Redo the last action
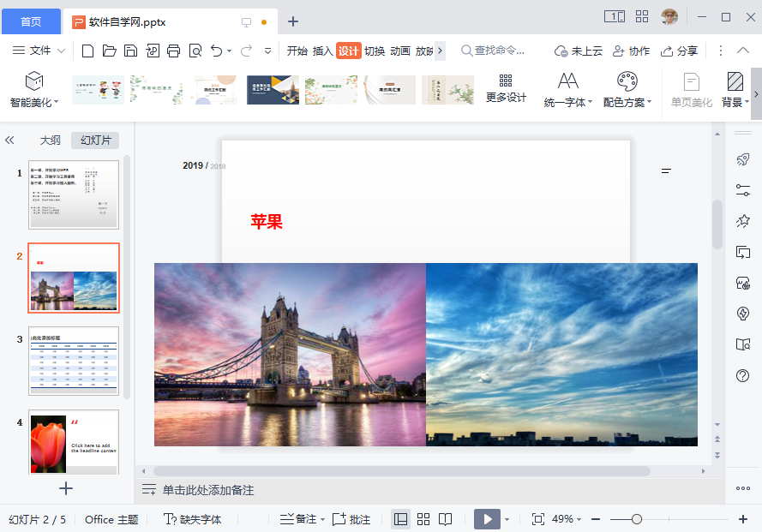 click(247, 51)
